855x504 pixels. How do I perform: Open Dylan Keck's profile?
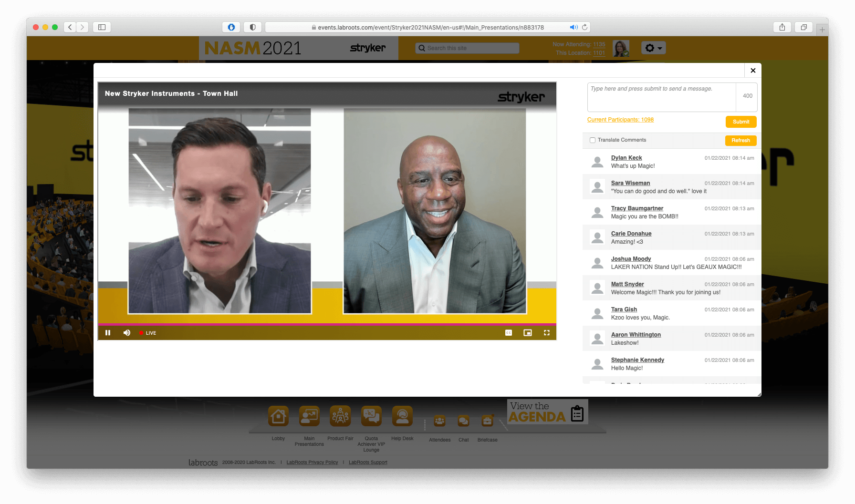click(x=626, y=158)
